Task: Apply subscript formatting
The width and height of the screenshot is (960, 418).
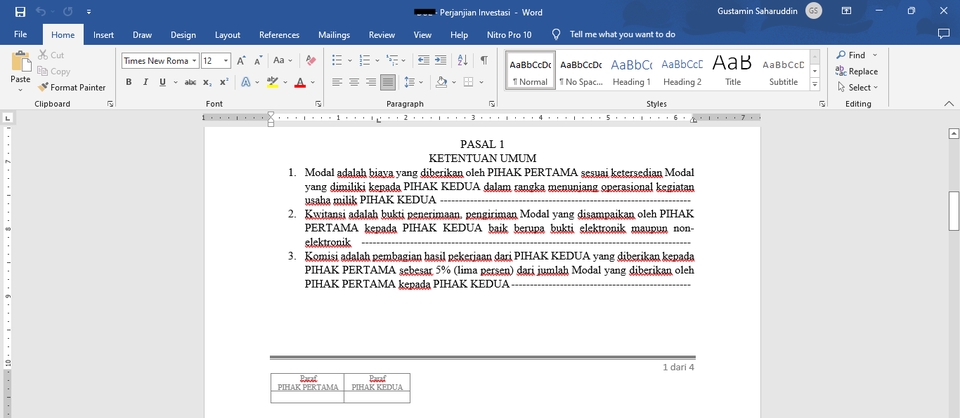Action: pyautogui.click(x=208, y=82)
